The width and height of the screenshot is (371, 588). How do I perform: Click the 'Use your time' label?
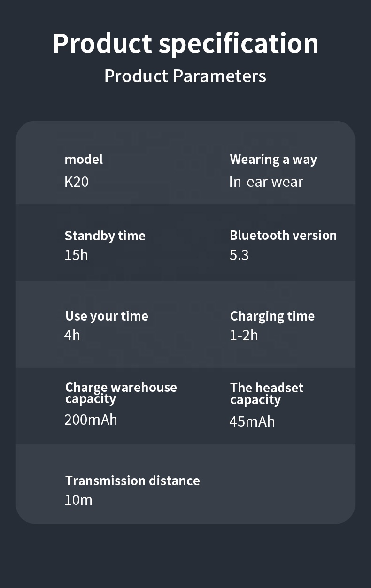(x=107, y=316)
